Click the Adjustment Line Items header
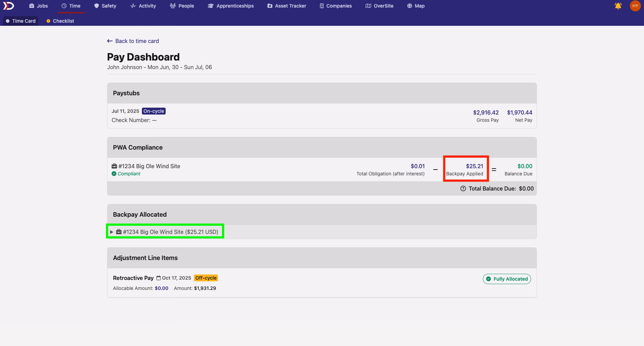The width and height of the screenshot is (644, 346). tap(322, 258)
